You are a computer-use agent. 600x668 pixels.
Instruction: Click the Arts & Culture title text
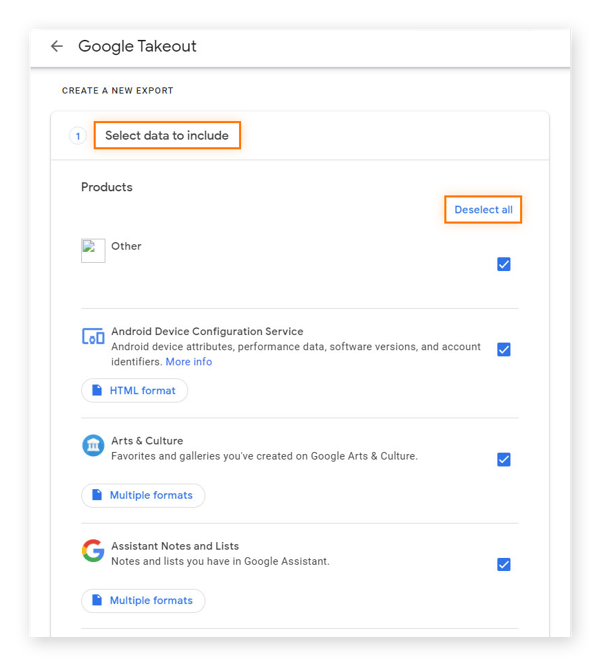pyautogui.click(x=147, y=441)
